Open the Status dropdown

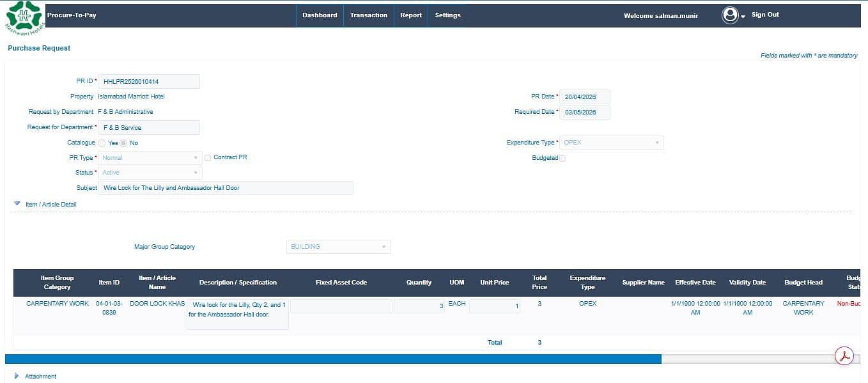click(x=150, y=173)
